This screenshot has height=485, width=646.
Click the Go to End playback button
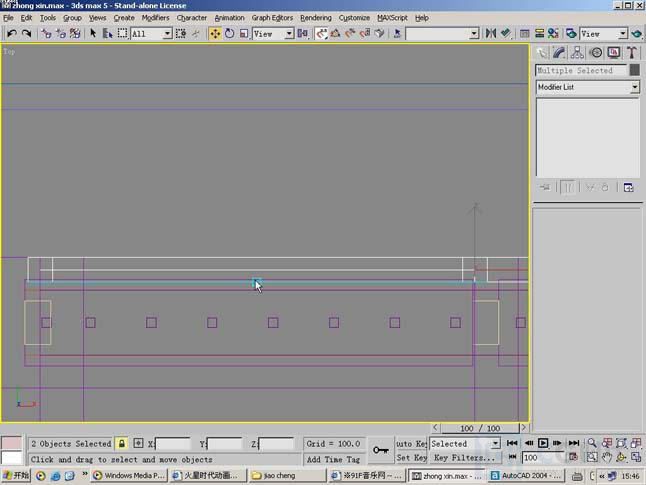pyautogui.click(x=574, y=443)
